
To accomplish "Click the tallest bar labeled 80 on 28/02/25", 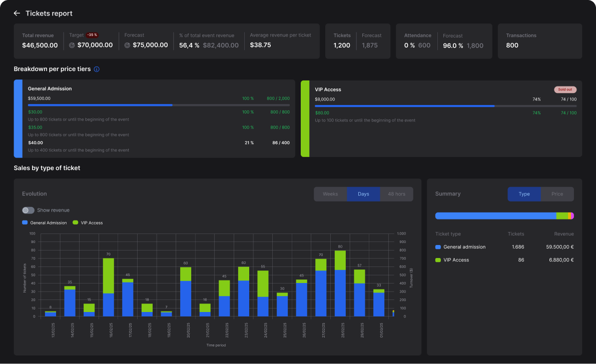I will (x=340, y=283).
